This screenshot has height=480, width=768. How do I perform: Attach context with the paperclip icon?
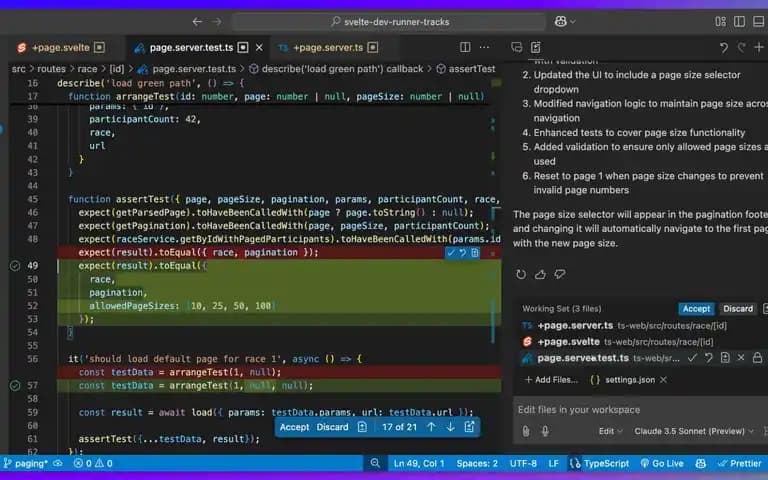click(526, 432)
